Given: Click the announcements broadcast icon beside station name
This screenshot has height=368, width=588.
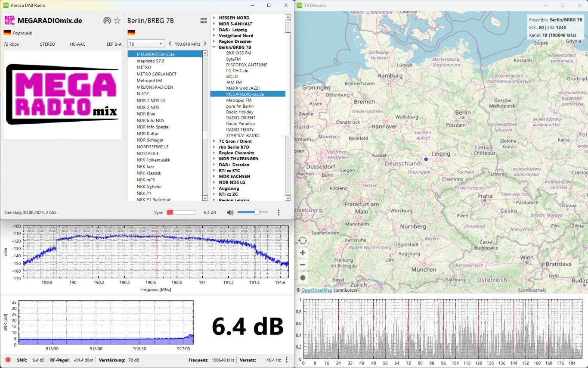Looking at the screenshot, I should 107,21.
